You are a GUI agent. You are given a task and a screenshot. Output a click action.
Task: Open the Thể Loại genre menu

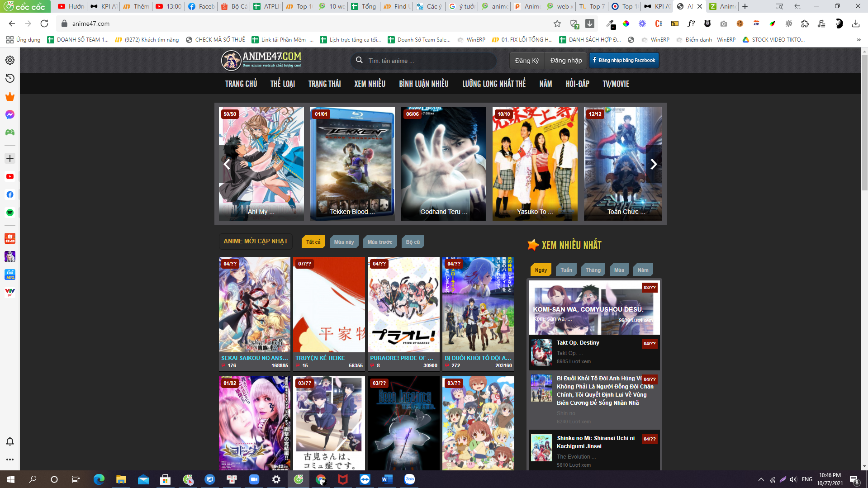283,84
